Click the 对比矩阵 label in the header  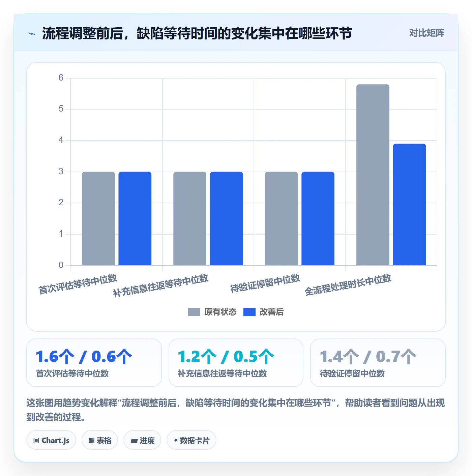[x=426, y=33]
